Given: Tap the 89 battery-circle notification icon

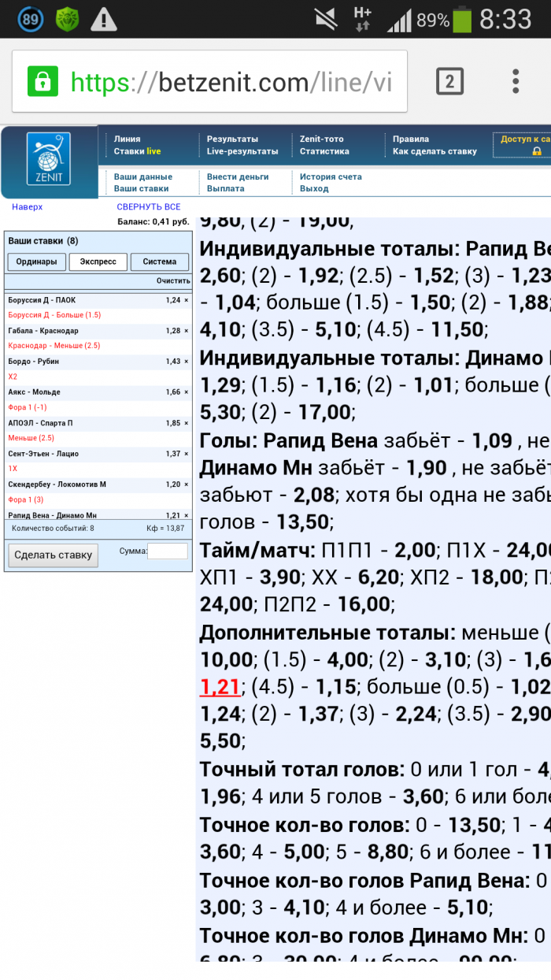Looking at the screenshot, I should pyautogui.click(x=31, y=19).
